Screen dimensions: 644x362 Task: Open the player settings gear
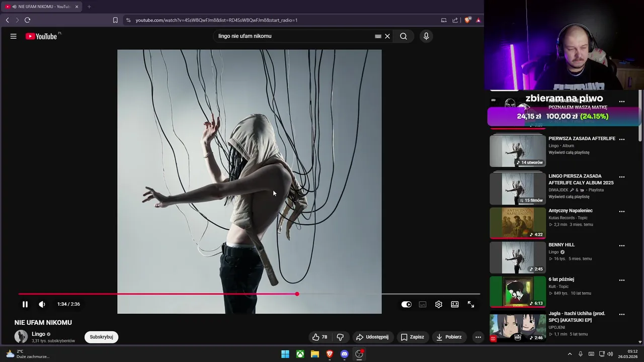point(439,304)
